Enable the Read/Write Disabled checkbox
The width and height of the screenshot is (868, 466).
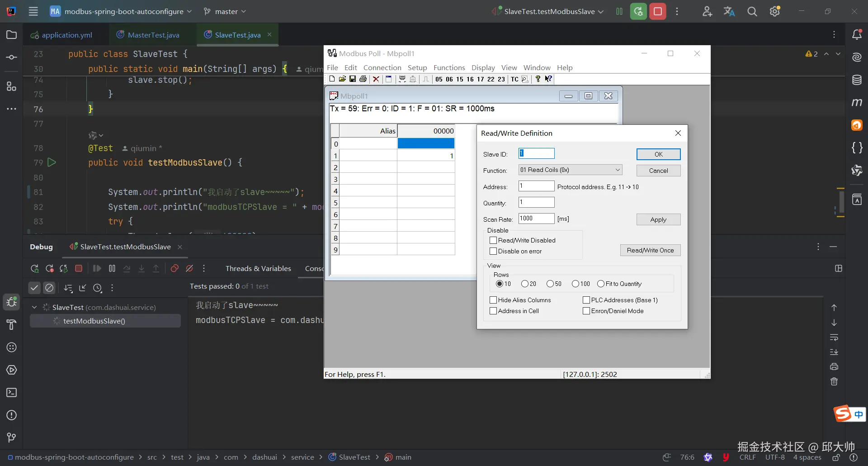click(493, 240)
